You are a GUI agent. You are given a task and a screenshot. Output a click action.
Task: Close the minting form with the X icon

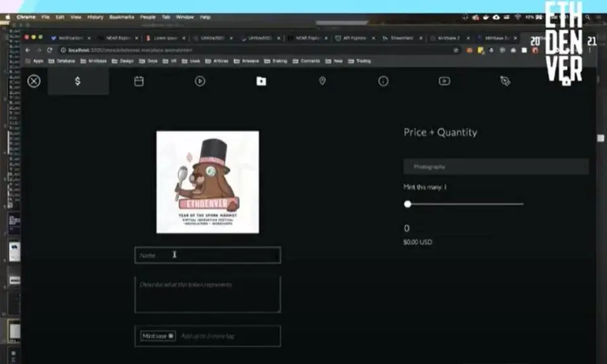pos(34,82)
